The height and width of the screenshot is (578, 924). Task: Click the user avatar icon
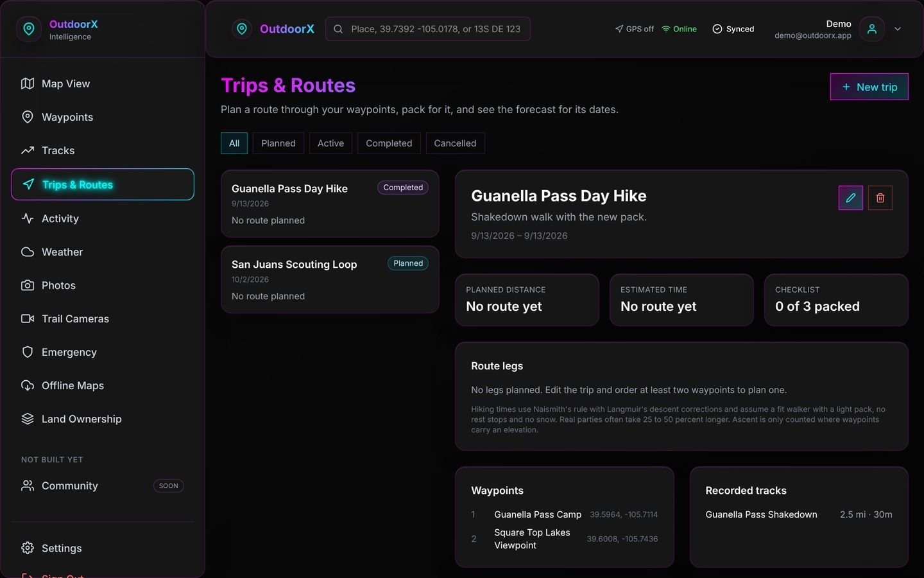point(871,29)
